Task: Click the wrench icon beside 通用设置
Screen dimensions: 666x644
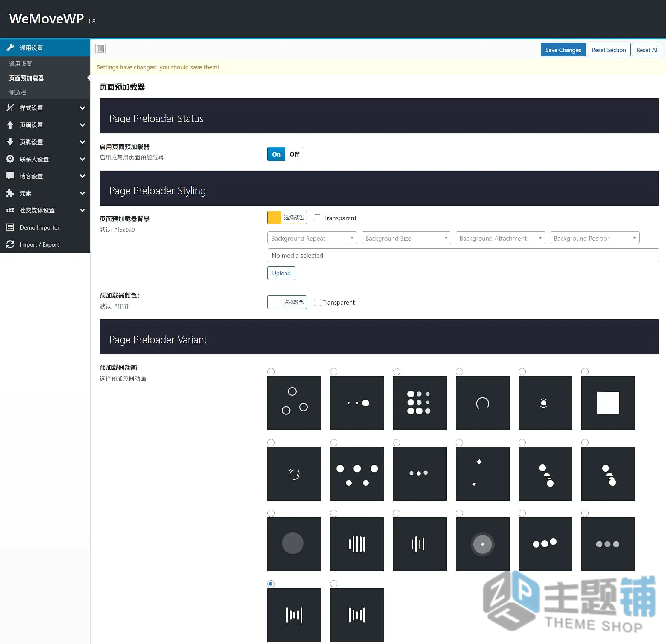Action: pos(10,48)
